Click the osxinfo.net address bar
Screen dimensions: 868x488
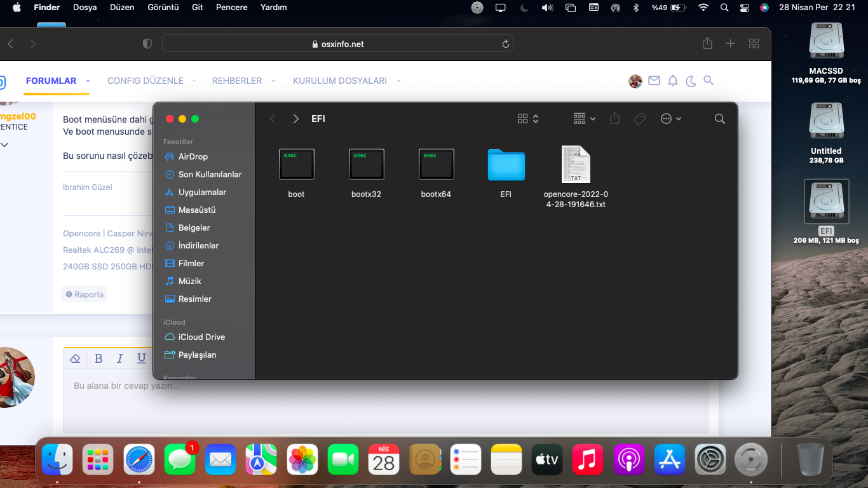[x=337, y=44]
